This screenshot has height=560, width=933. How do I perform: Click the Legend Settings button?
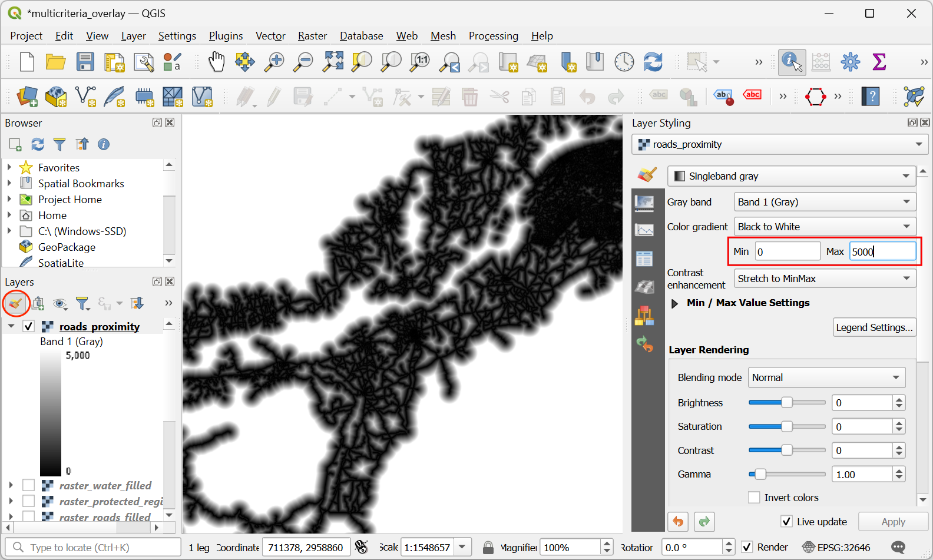(874, 327)
